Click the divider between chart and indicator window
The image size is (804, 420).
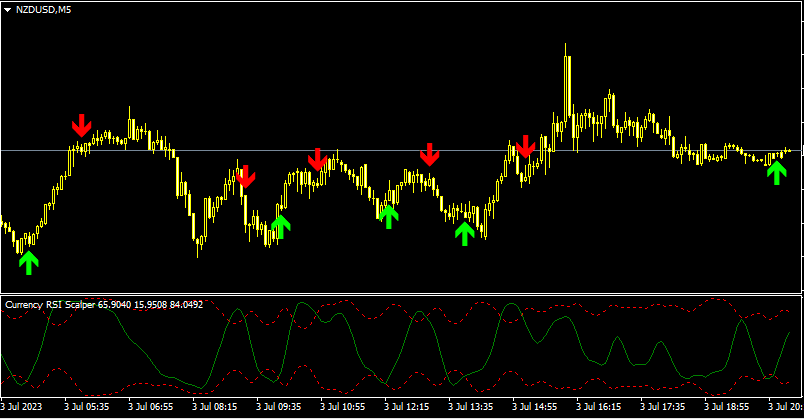(400, 294)
